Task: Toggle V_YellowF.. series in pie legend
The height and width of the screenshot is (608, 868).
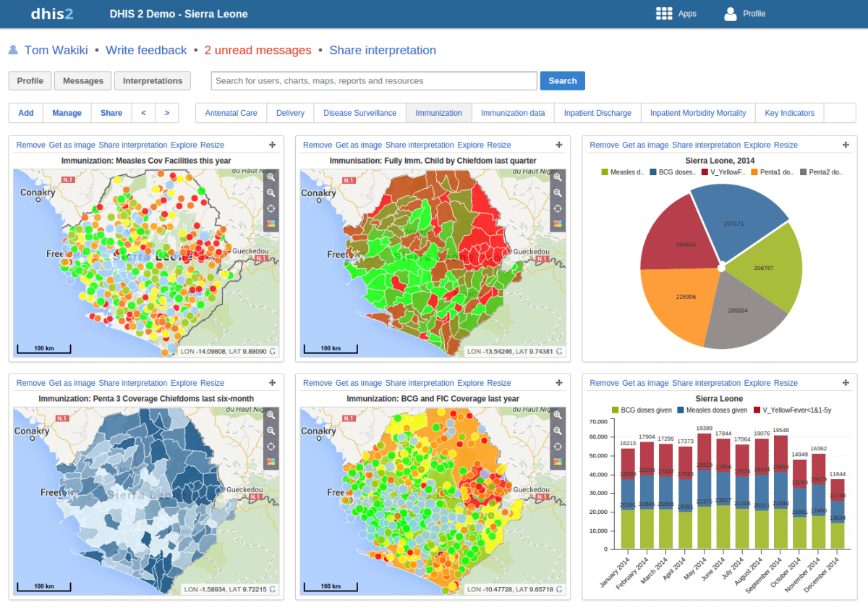Action: pos(723,172)
